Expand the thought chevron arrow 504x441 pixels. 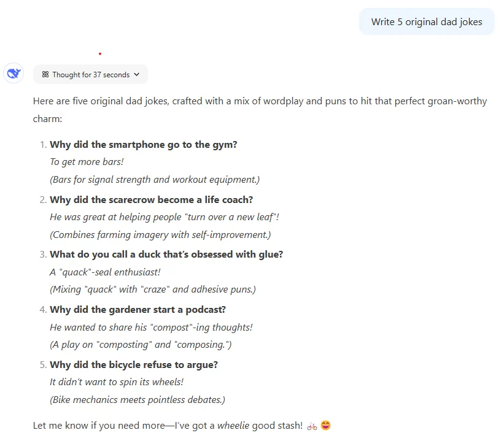136,75
